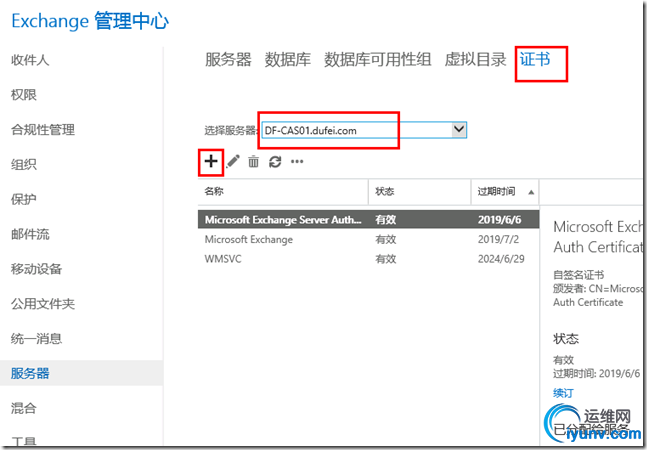Viewport: 647px width, 450px height.
Task: Open 收件人 in the sidebar
Action: pyautogui.click(x=30, y=60)
